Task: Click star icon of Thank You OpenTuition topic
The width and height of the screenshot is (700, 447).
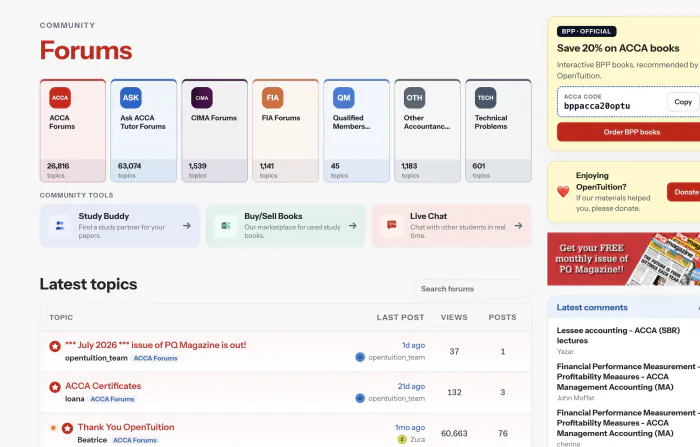Action: click(67, 428)
